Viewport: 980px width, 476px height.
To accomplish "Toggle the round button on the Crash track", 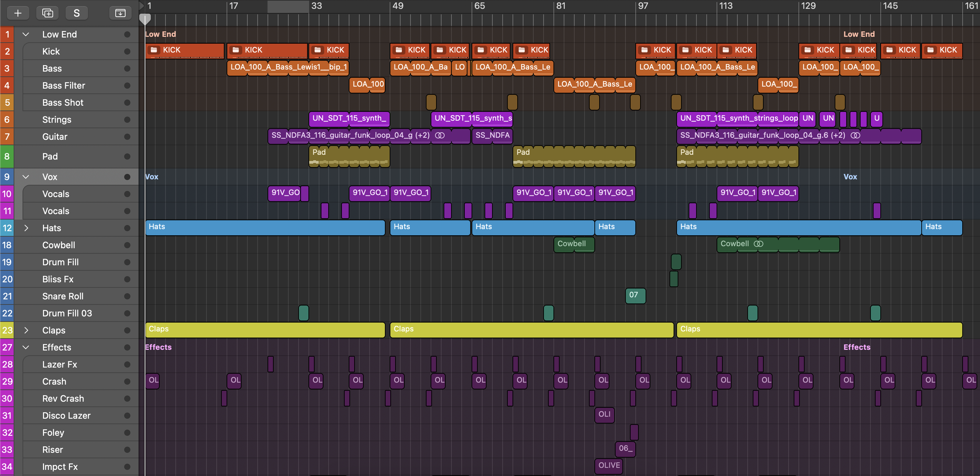I will tap(127, 381).
